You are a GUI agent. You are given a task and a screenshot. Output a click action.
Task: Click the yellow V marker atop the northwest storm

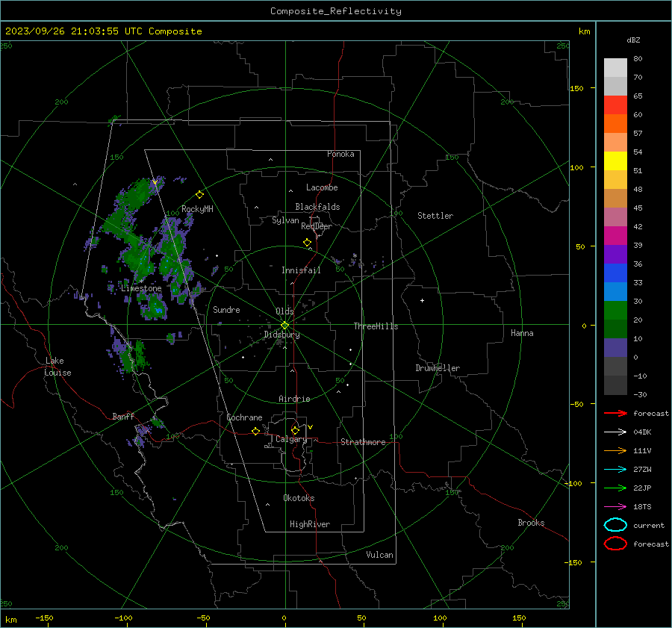point(155,183)
